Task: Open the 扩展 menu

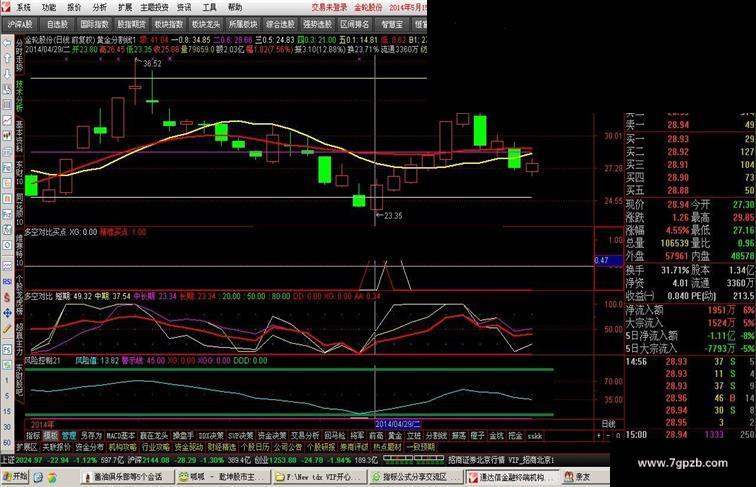Action: pos(125,7)
